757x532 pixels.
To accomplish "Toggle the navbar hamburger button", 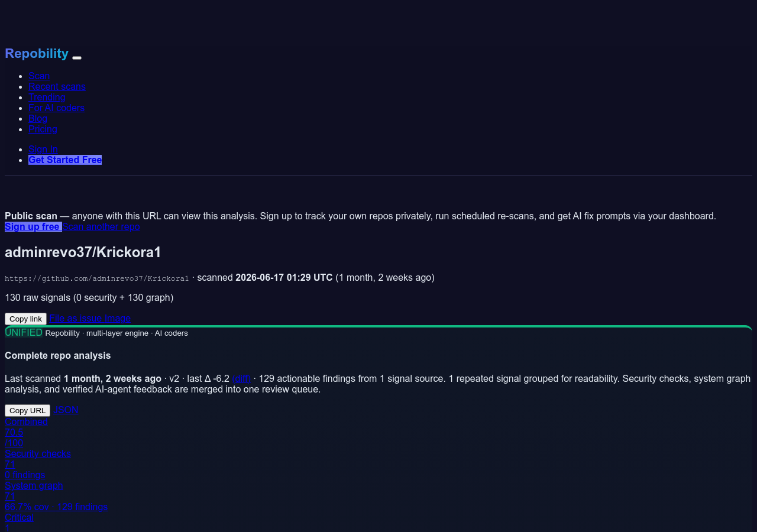I will click(77, 57).
